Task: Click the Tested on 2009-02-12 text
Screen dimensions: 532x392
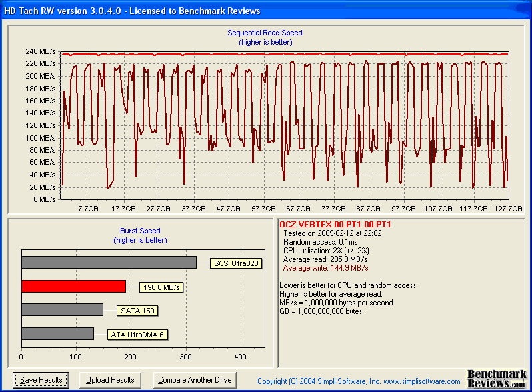Action: click(x=333, y=233)
